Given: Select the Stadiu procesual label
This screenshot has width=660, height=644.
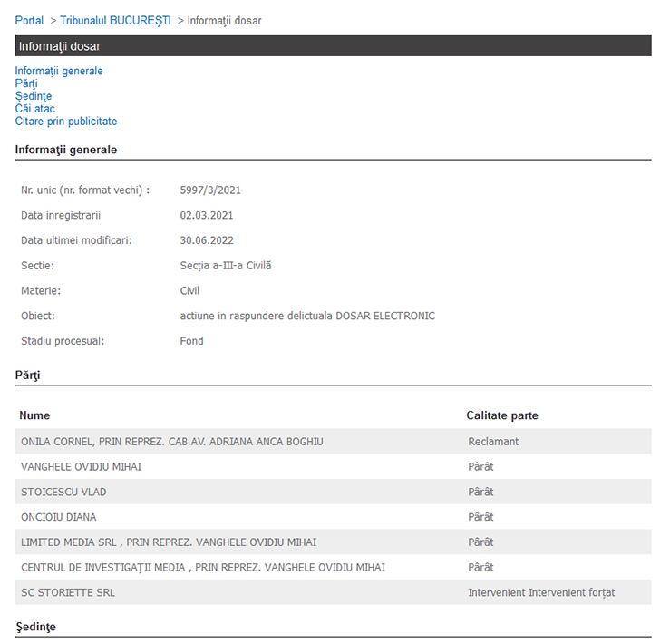Looking at the screenshot, I should [x=63, y=341].
